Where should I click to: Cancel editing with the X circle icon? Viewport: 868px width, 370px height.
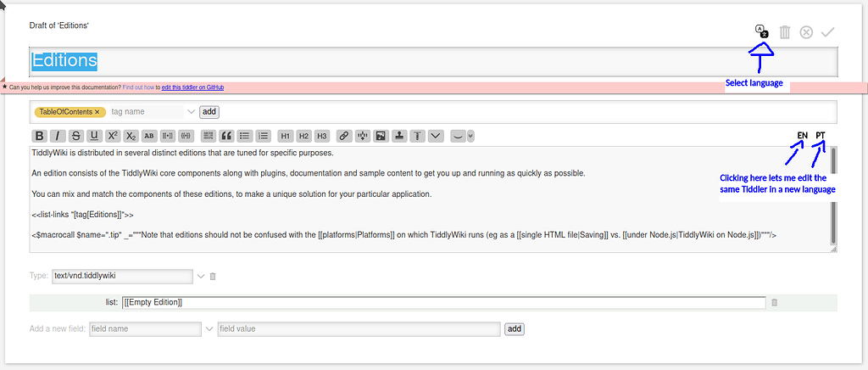(x=806, y=32)
